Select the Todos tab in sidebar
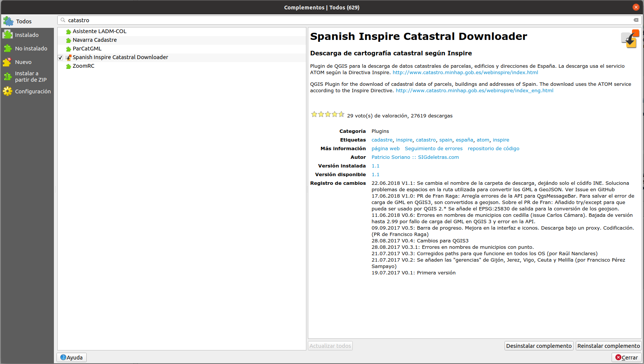The width and height of the screenshot is (644, 364). coord(27,21)
